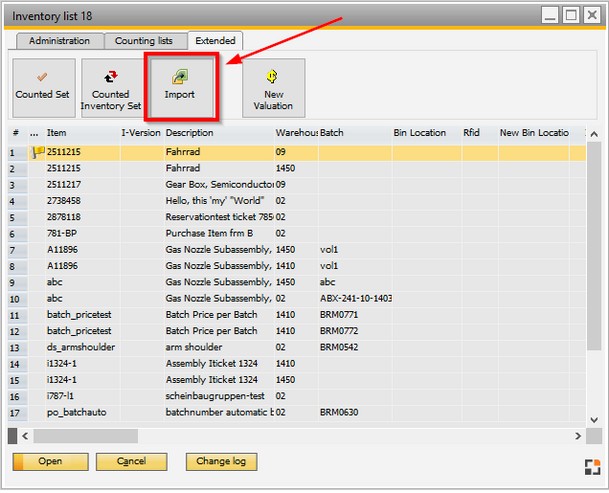The height and width of the screenshot is (493, 609).
Task: Open the Change log
Action: [221, 461]
